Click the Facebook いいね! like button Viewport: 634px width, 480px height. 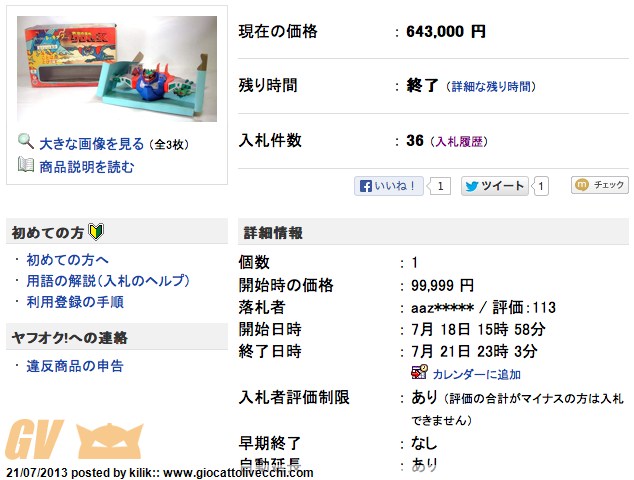click(389, 186)
